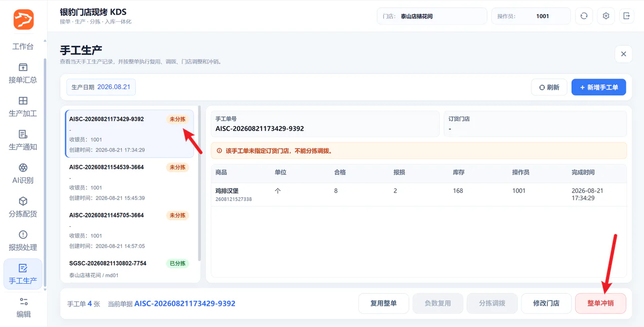The height and width of the screenshot is (327, 644).
Task: Select order SGSC-20260821130802-7754 in the list
Action: tap(129, 269)
